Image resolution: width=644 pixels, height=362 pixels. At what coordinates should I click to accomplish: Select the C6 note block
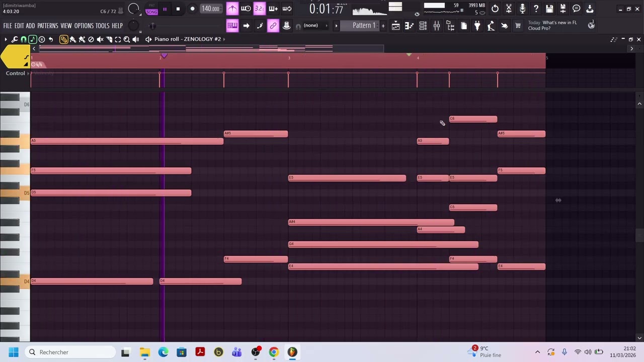[473, 119]
